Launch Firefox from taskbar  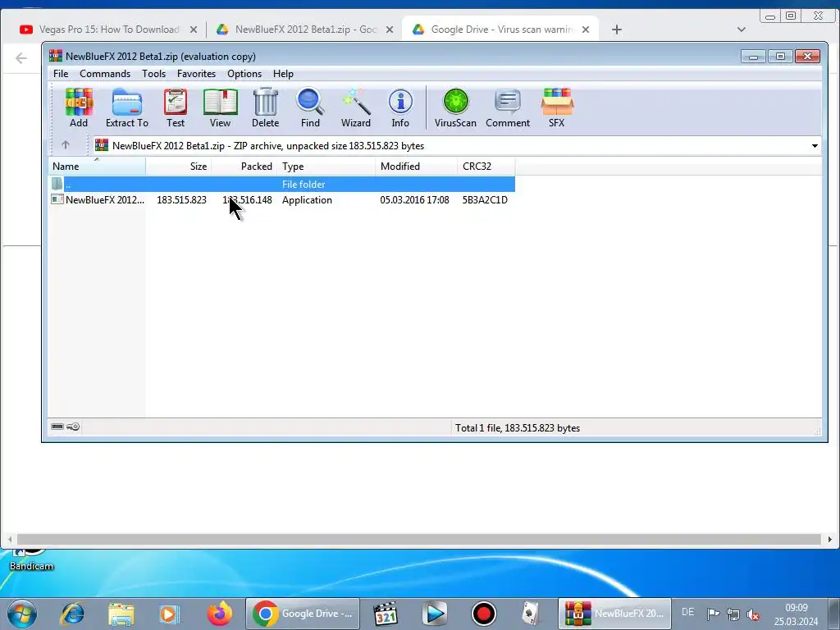tap(220, 614)
